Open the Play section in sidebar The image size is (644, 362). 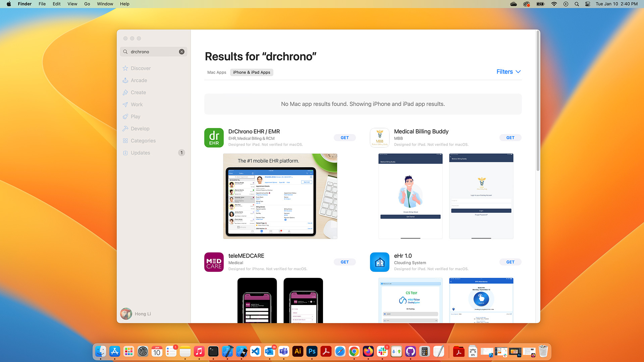(136, 116)
